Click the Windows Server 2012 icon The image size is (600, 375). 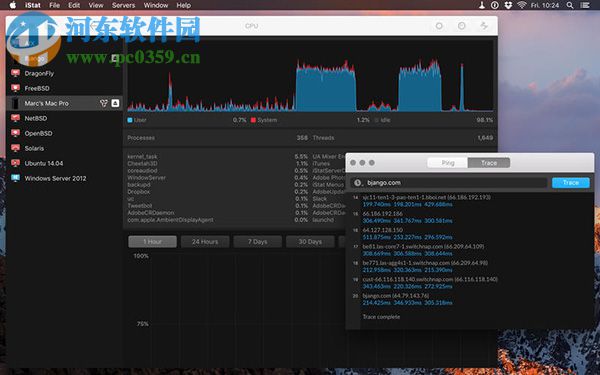coord(15,178)
